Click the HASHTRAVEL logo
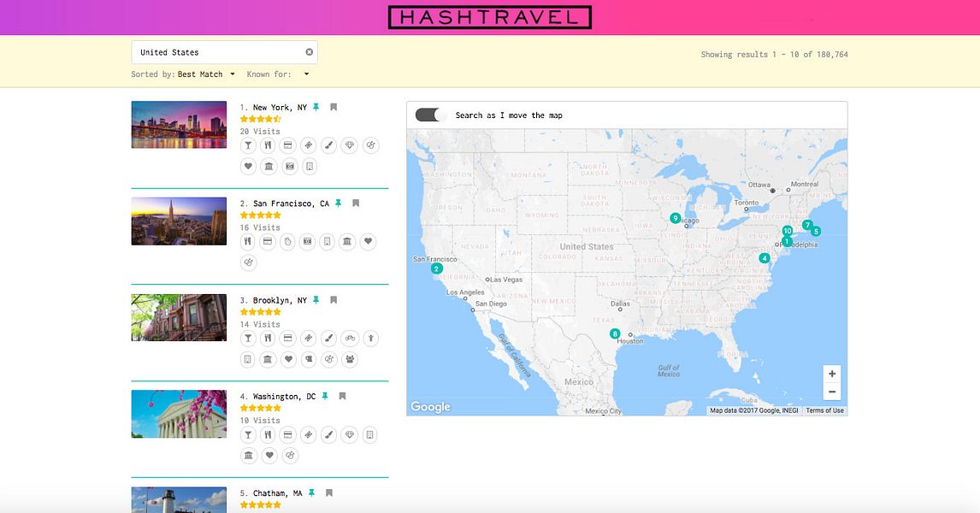 (x=489, y=17)
